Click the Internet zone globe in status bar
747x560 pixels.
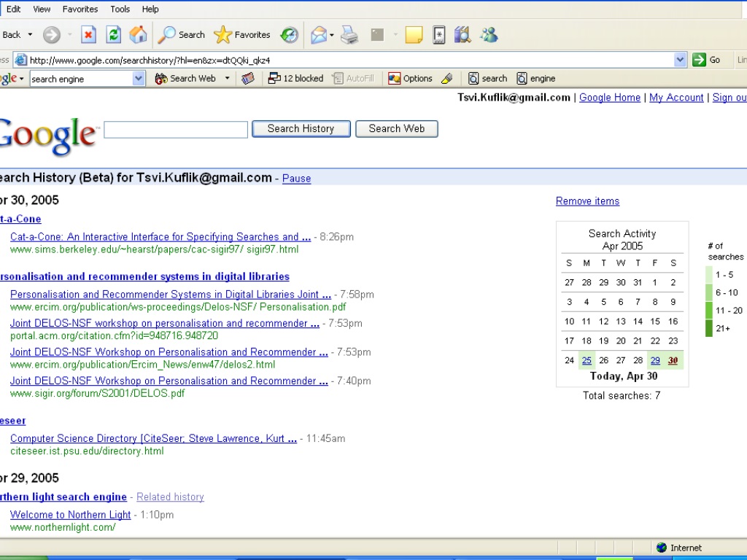point(661,548)
